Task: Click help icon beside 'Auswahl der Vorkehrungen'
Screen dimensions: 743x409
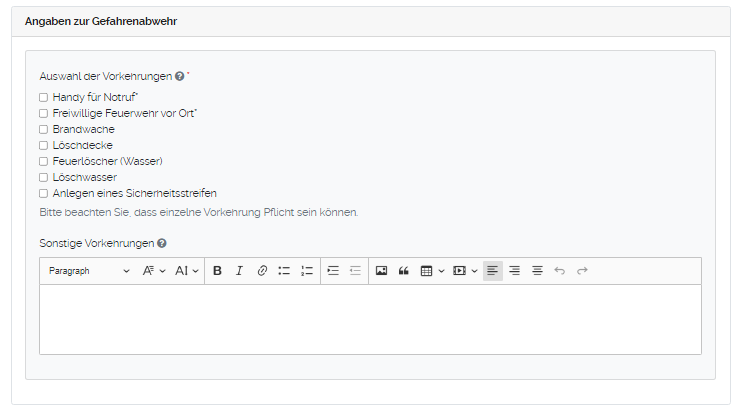Action: pos(179,76)
